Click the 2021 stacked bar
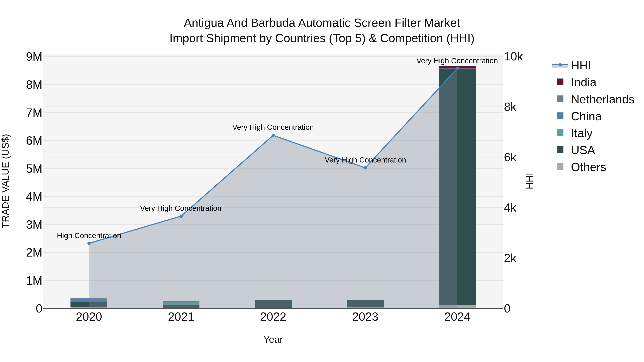Screen dimensions: 644x362 pos(181,305)
